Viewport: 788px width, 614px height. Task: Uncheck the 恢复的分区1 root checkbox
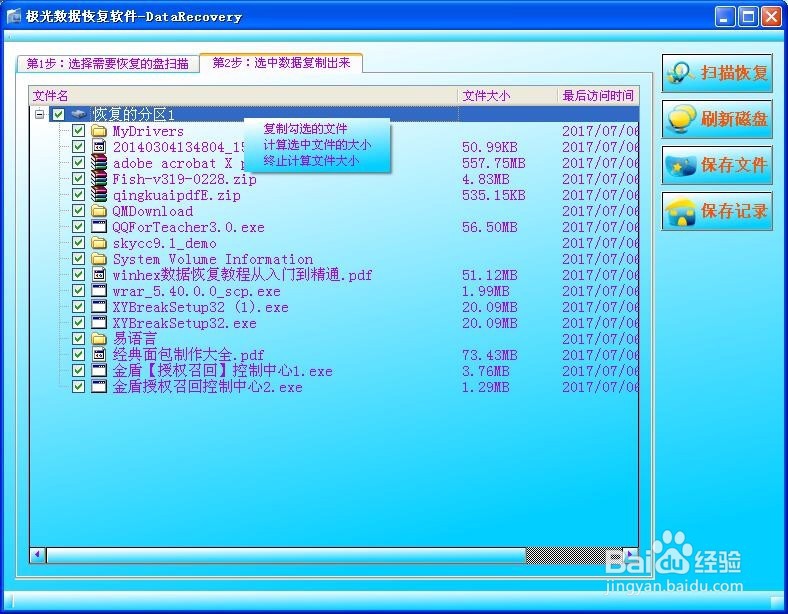pos(59,115)
